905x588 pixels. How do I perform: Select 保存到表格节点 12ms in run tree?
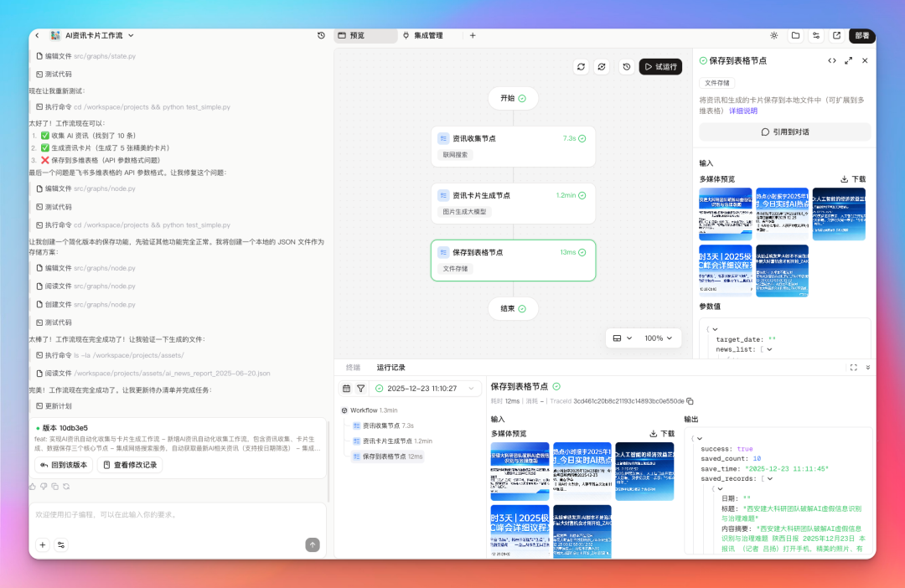click(388, 456)
